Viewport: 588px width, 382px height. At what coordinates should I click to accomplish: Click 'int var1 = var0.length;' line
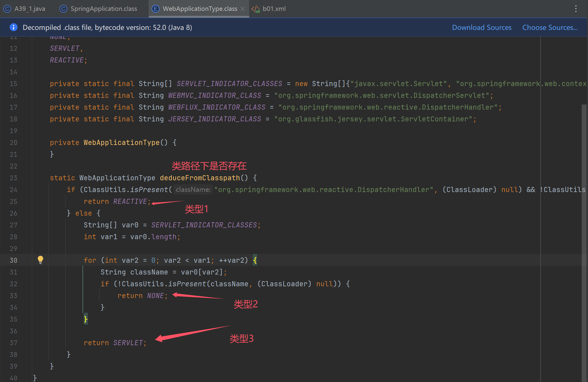coord(132,237)
